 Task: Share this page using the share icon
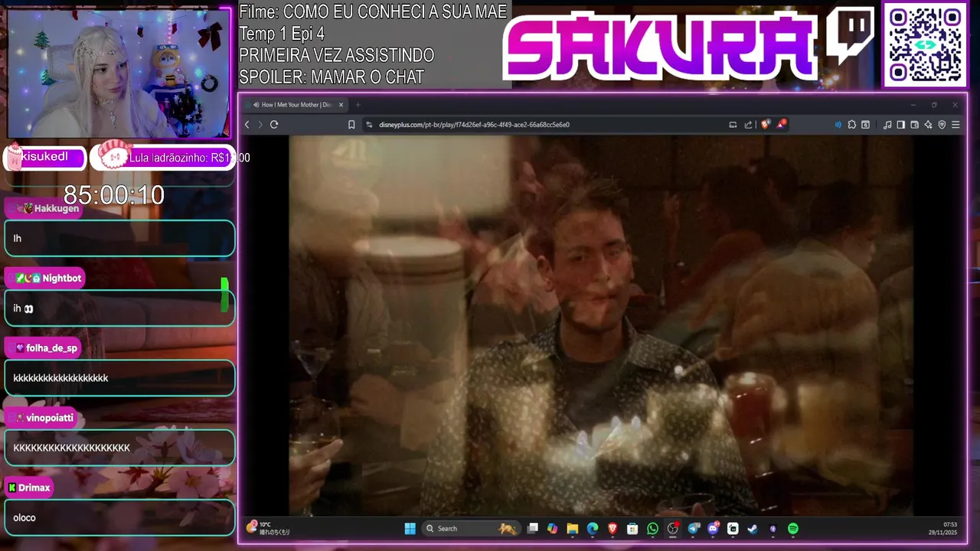pos(748,125)
